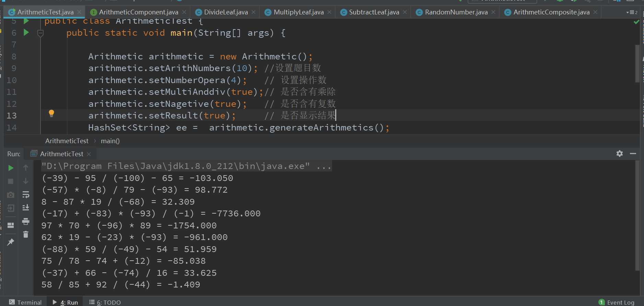Click the editor vertical scrollbar

[x=637, y=64]
